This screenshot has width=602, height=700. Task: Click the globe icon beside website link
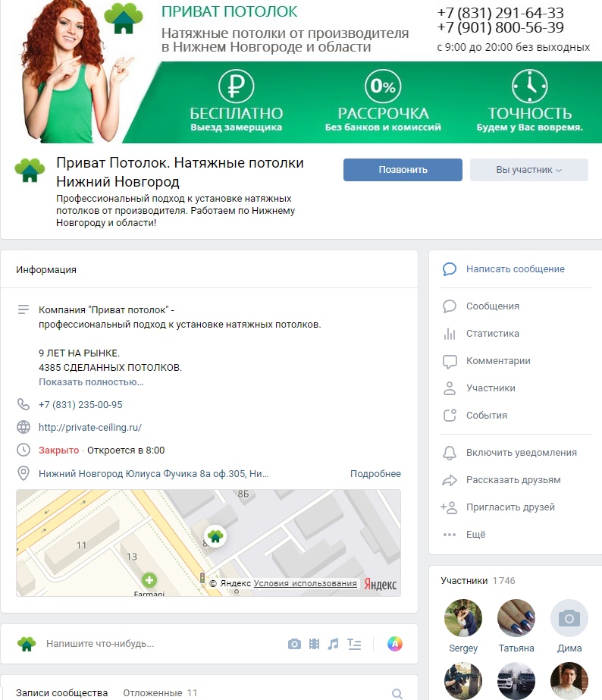(x=24, y=427)
